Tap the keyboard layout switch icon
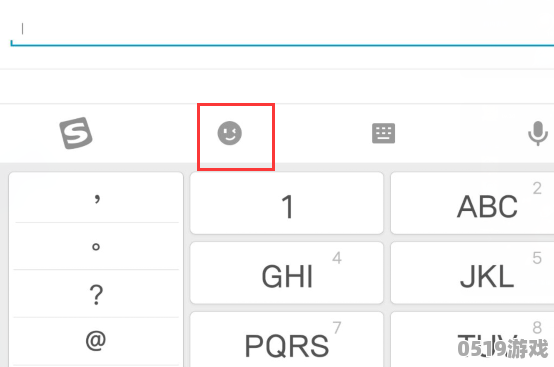Image resolution: width=554 pixels, height=367 pixels. pos(383,133)
